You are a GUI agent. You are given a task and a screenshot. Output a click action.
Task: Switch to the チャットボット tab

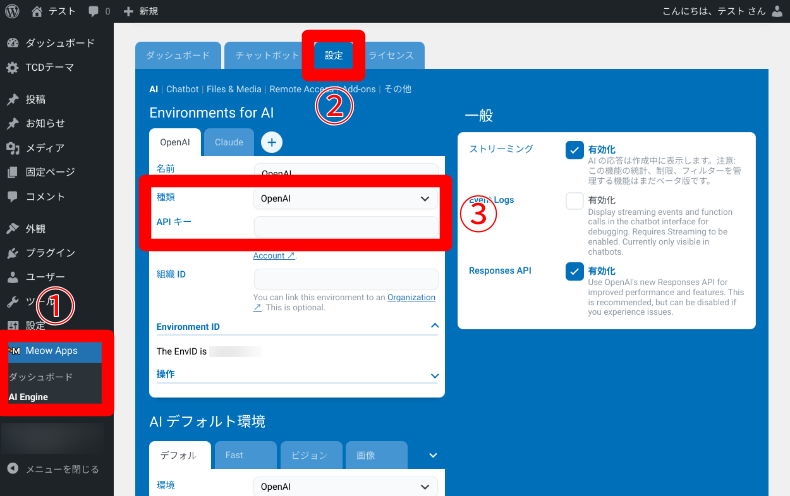(267, 55)
